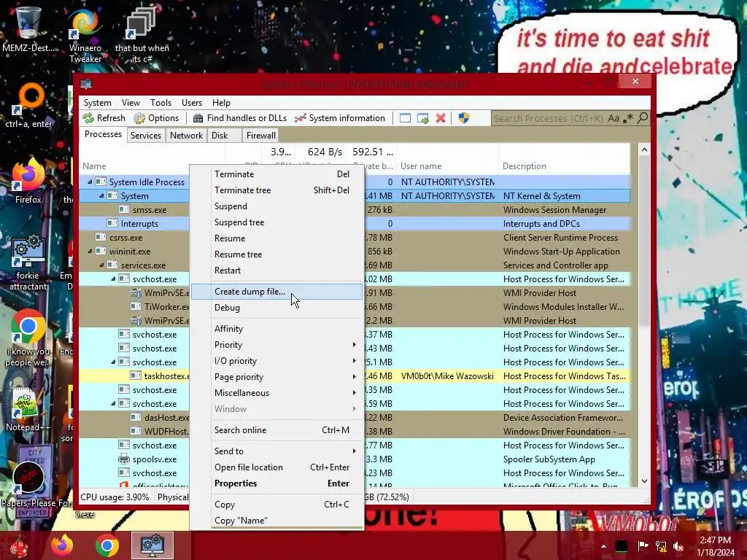The height and width of the screenshot is (560, 747).
Task: Click the red X find-and-kill icon
Action: click(441, 118)
